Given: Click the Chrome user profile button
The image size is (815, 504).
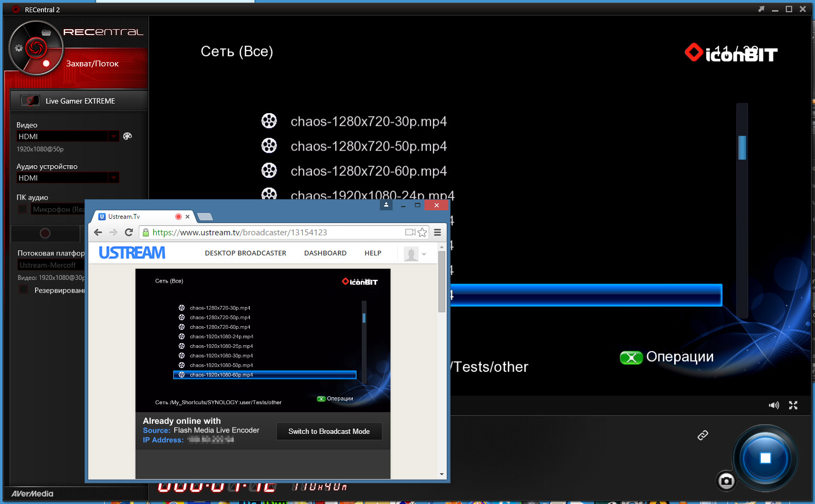Looking at the screenshot, I should point(386,205).
